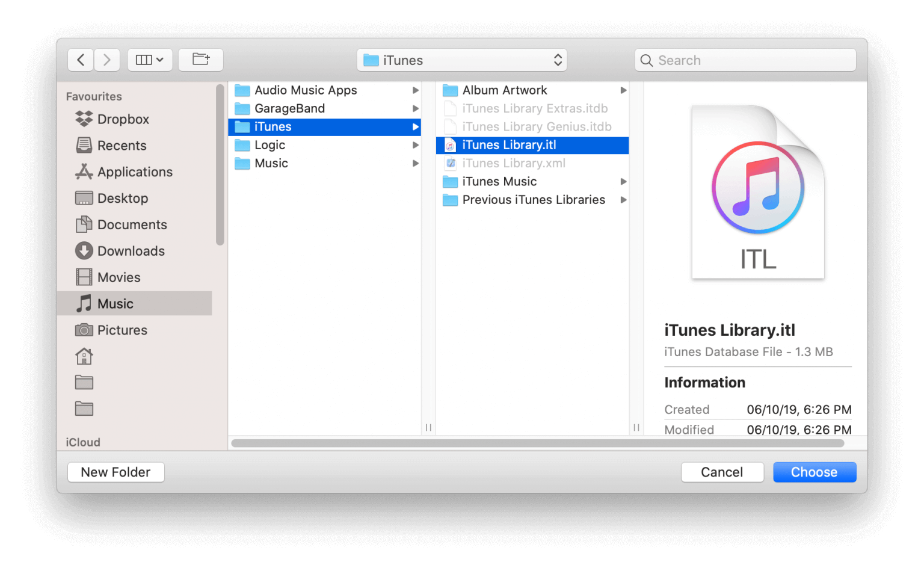Image resolution: width=924 pixels, height=568 pixels.
Task: Select the Music folder in first column
Action: click(x=324, y=163)
